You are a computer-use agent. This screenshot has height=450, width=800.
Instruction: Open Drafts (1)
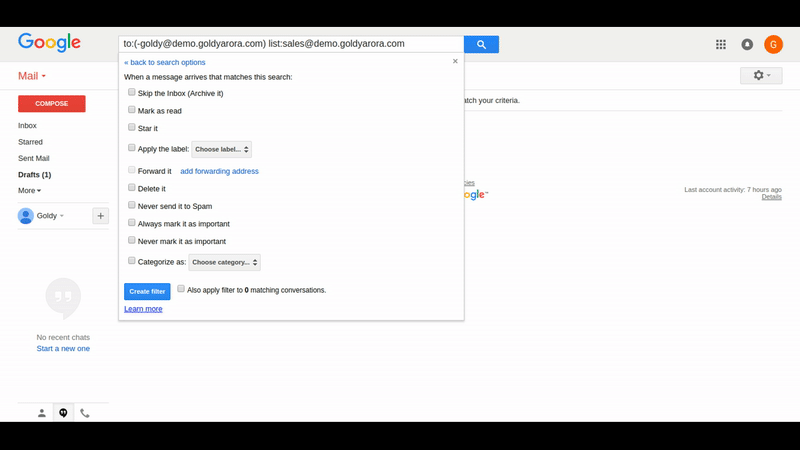point(34,174)
